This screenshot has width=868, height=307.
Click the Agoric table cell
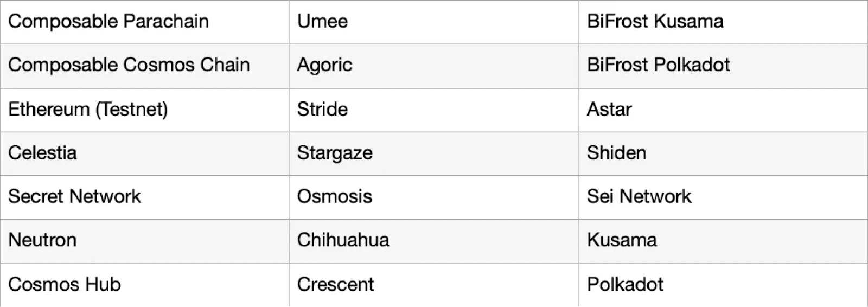pyautogui.click(x=324, y=65)
